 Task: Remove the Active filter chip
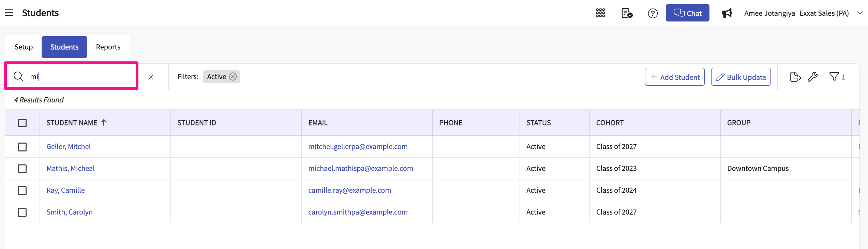click(x=233, y=77)
